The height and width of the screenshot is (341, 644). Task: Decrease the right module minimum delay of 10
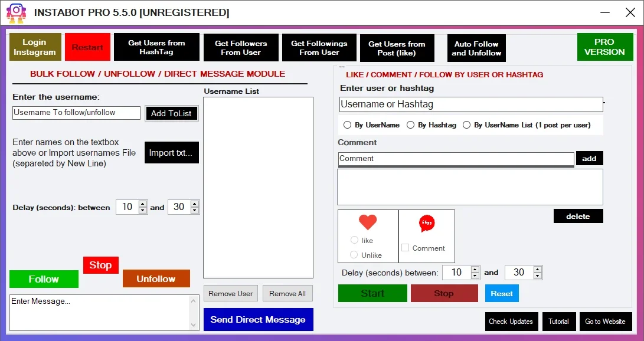(x=475, y=276)
